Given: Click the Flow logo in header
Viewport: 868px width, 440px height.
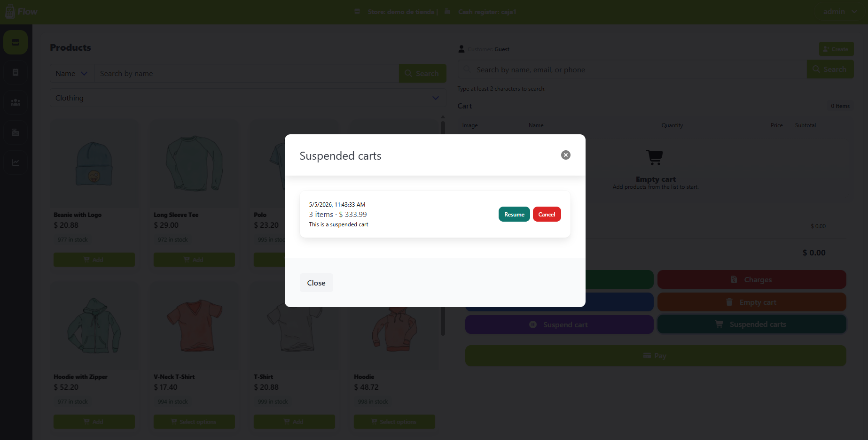Looking at the screenshot, I should (21, 12).
